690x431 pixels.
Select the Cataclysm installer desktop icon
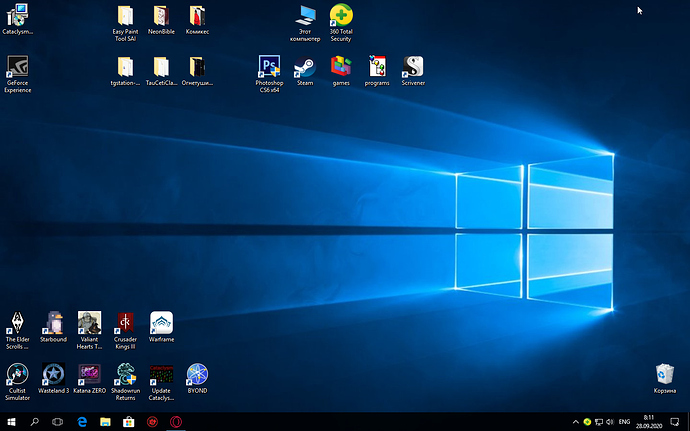pyautogui.click(x=18, y=20)
